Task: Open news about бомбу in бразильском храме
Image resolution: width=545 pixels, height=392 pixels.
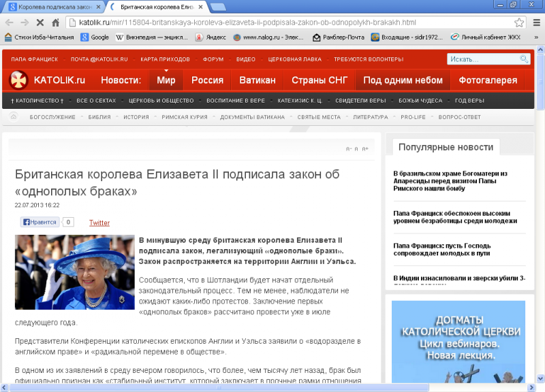Action: 450,181
